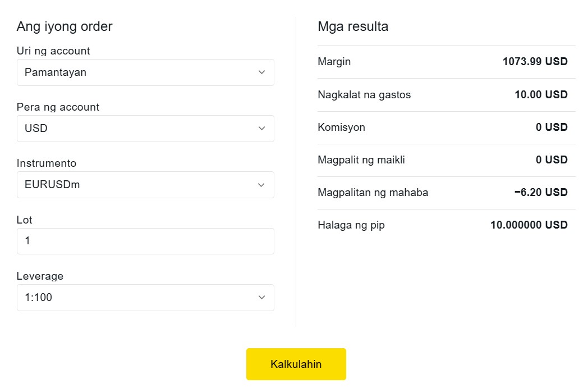Screen dimensions: 588x392
Task: Select the Lot input field
Action: pos(145,241)
